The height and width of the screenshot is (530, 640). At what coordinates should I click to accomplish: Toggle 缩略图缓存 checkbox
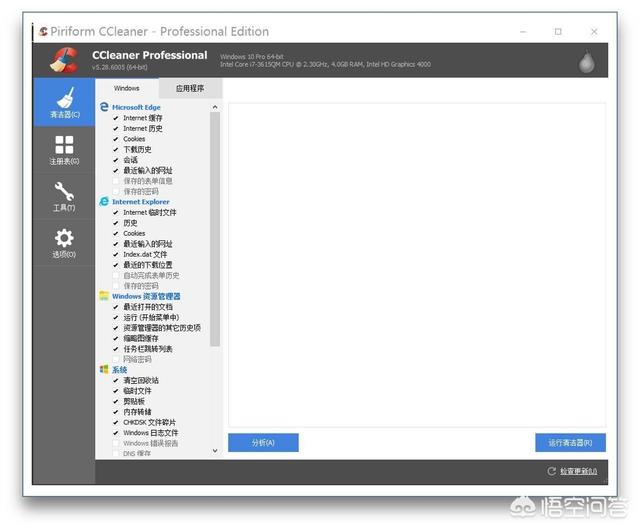(116, 338)
